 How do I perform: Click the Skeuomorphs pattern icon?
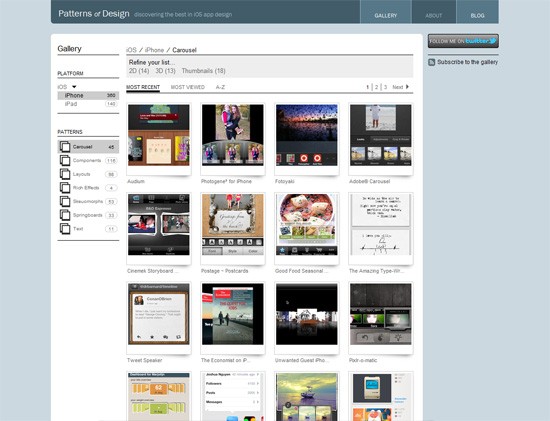click(x=65, y=201)
